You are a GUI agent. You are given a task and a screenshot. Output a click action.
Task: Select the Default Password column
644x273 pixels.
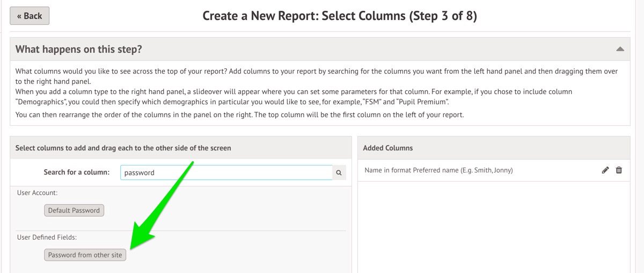click(74, 211)
